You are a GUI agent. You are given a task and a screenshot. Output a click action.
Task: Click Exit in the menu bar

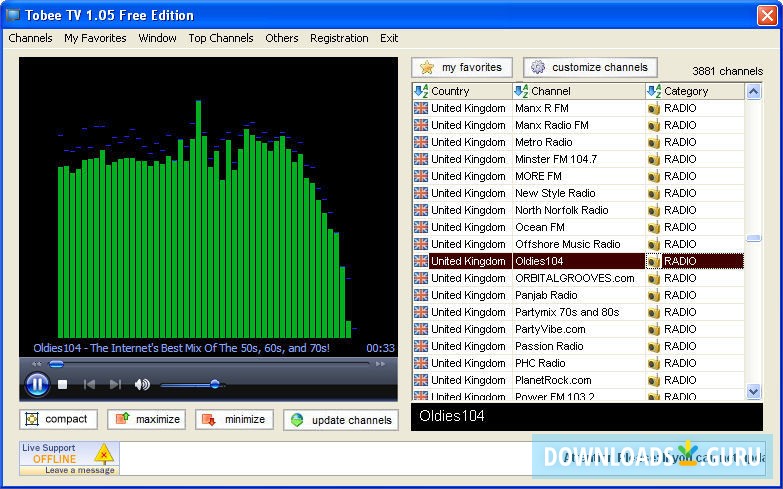pyautogui.click(x=389, y=38)
